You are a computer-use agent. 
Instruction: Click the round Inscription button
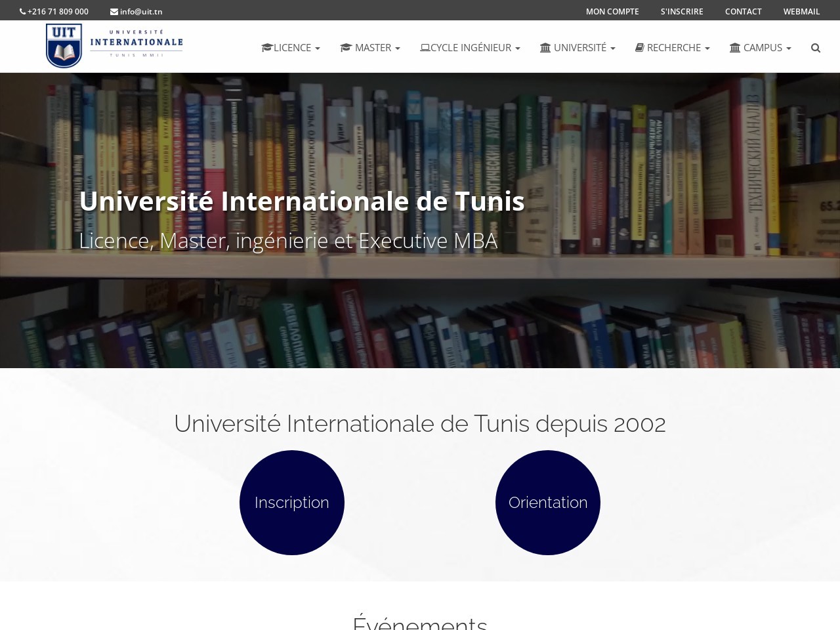point(292,503)
